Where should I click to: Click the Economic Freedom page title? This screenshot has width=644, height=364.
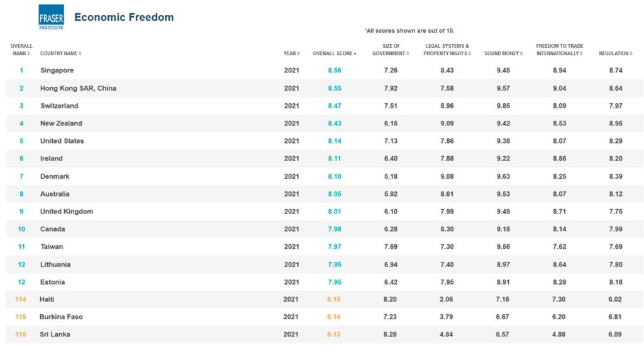point(124,17)
